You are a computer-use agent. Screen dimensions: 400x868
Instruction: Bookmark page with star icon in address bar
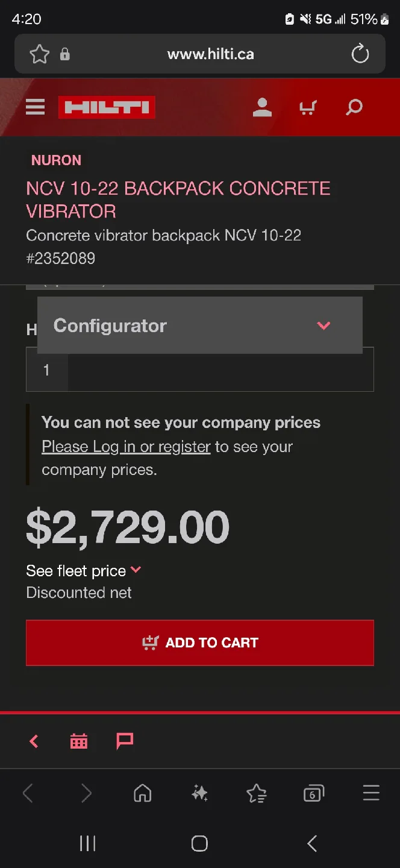point(40,54)
